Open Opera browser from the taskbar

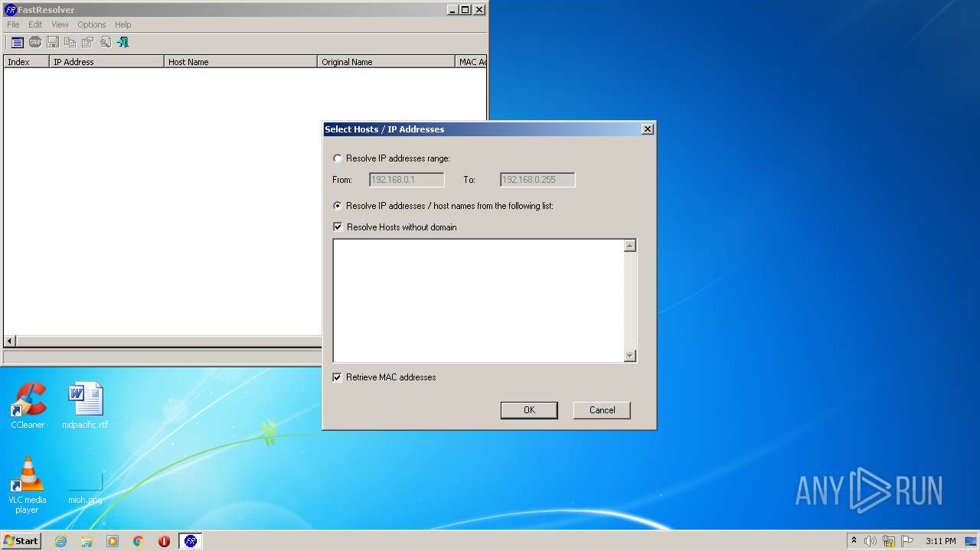coord(164,541)
